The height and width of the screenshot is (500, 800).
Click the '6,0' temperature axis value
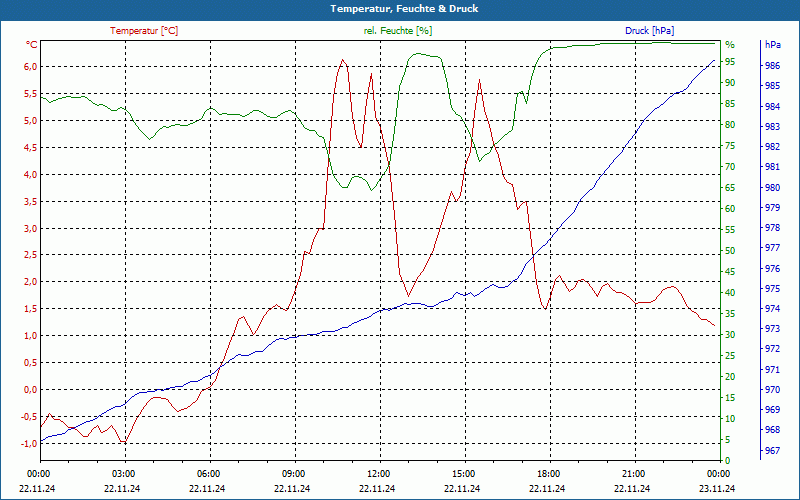(31, 67)
